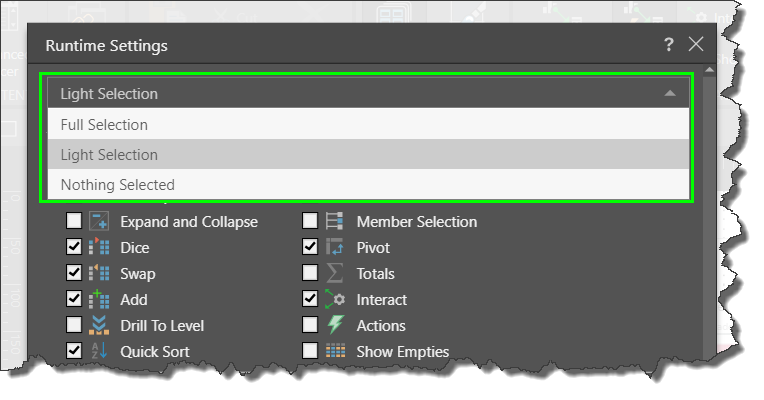Click the Totals sigma icon
This screenshot has height=400, width=764.
coord(335,274)
